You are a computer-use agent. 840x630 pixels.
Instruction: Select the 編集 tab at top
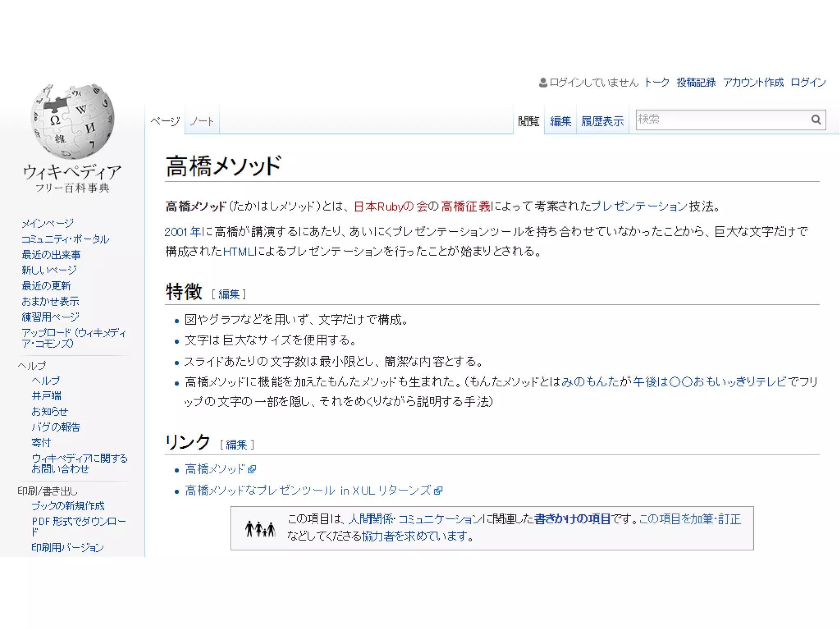pos(560,121)
